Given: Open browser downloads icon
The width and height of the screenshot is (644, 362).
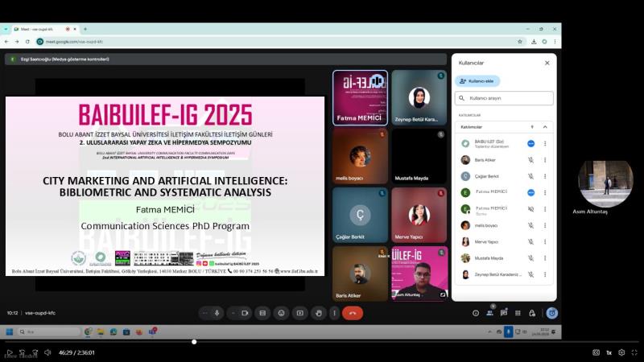Looking at the screenshot, I should tap(534, 42).
